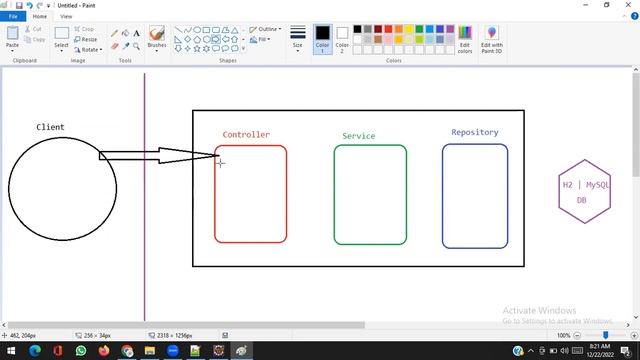The image size is (640, 360).
Task: Choose the Triangle shape
Action: (x=235, y=30)
